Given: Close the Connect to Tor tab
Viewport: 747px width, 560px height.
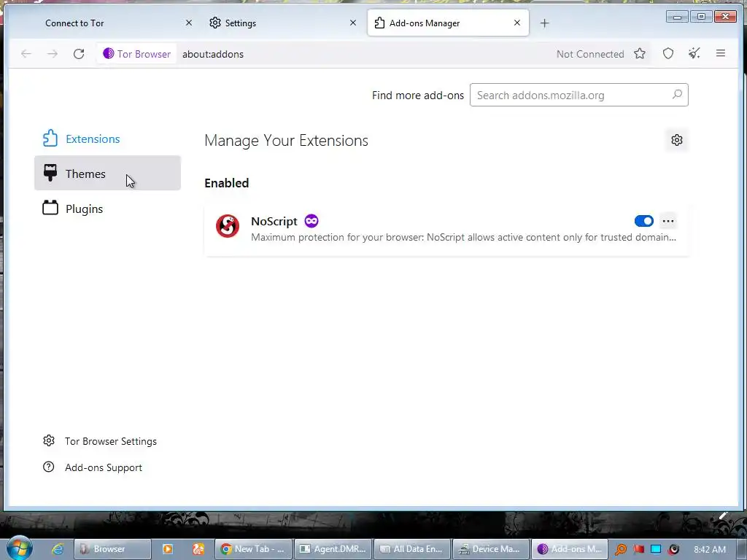Looking at the screenshot, I should coord(189,23).
